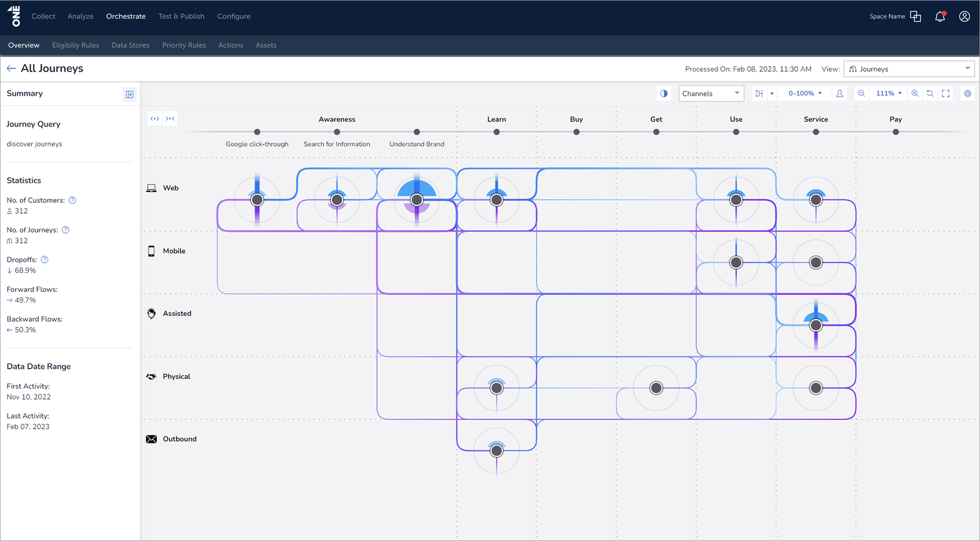This screenshot has width=980, height=541.
Task: Open the notifications bell
Action: click(940, 16)
